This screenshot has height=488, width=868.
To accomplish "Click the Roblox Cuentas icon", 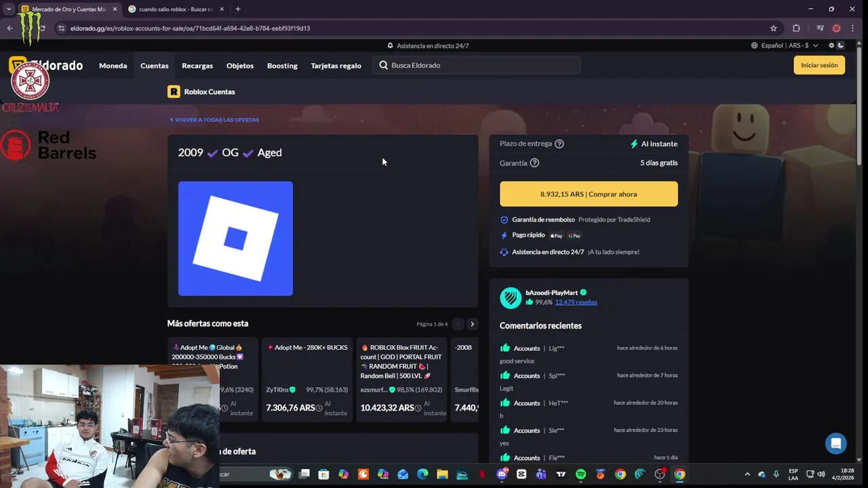I will (x=174, y=91).
